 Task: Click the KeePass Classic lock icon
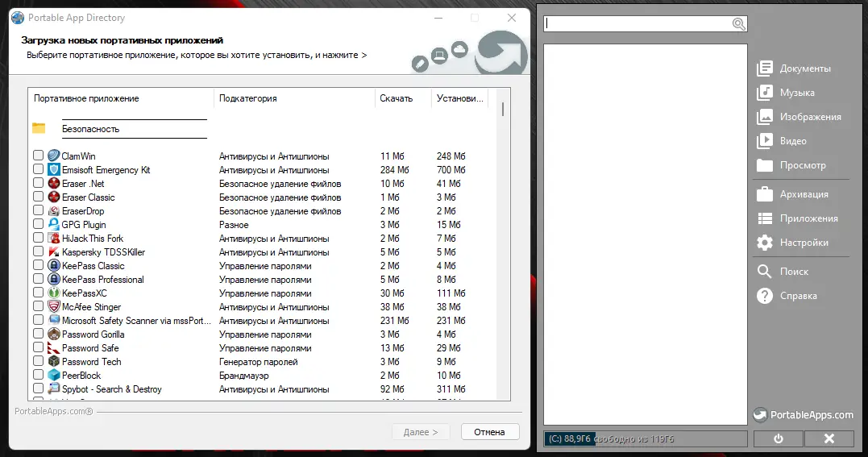(x=54, y=265)
